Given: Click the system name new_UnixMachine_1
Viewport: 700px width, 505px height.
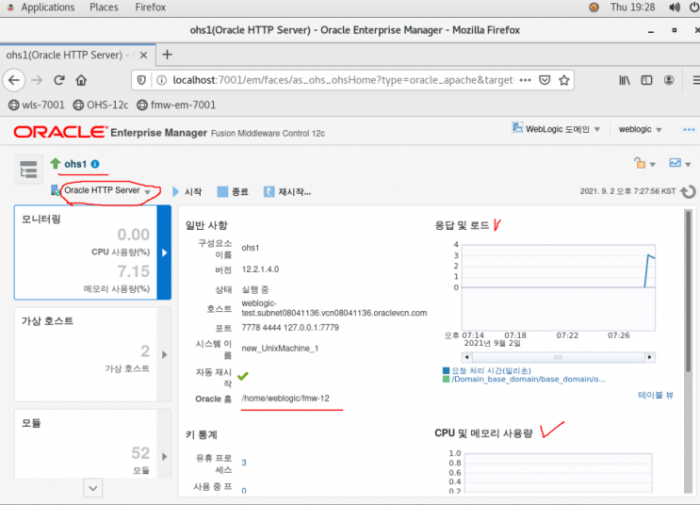Looking at the screenshot, I should click(x=280, y=348).
